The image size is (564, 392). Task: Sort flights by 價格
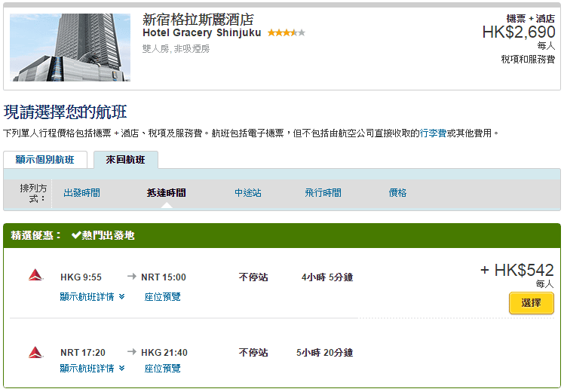pyautogui.click(x=397, y=193)
